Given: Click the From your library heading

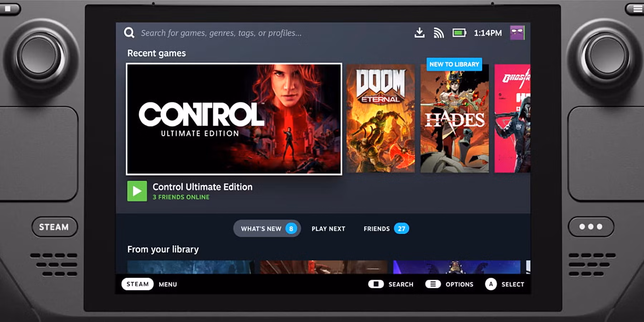Looking at the screenshot, I should pyautogui.click(x=163, y=249).
